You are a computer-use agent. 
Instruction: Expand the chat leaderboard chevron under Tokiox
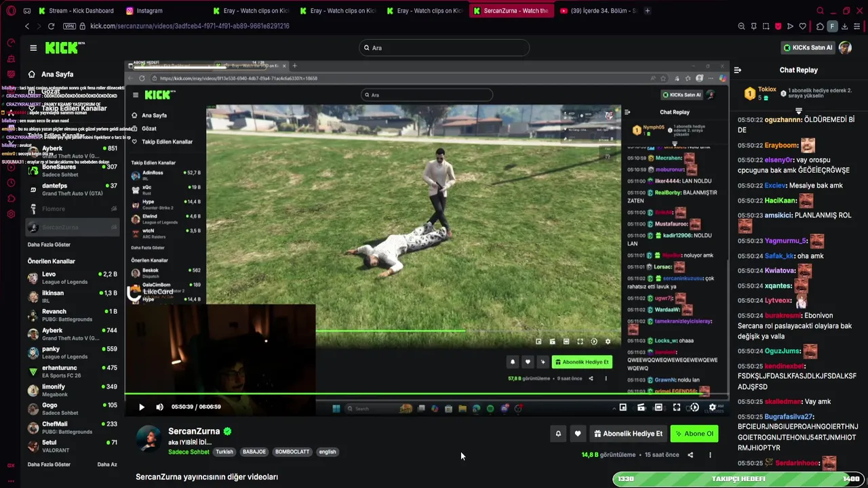[x=799, y=111]
